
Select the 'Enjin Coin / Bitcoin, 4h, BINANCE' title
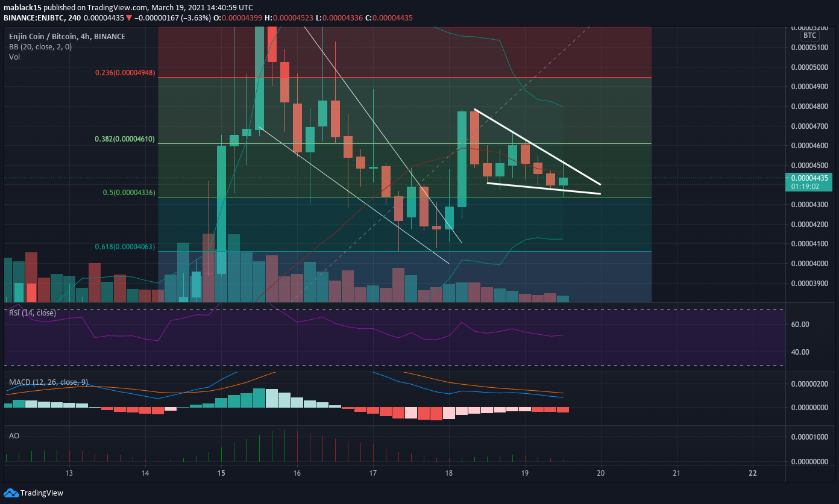(x=67, y=37)
